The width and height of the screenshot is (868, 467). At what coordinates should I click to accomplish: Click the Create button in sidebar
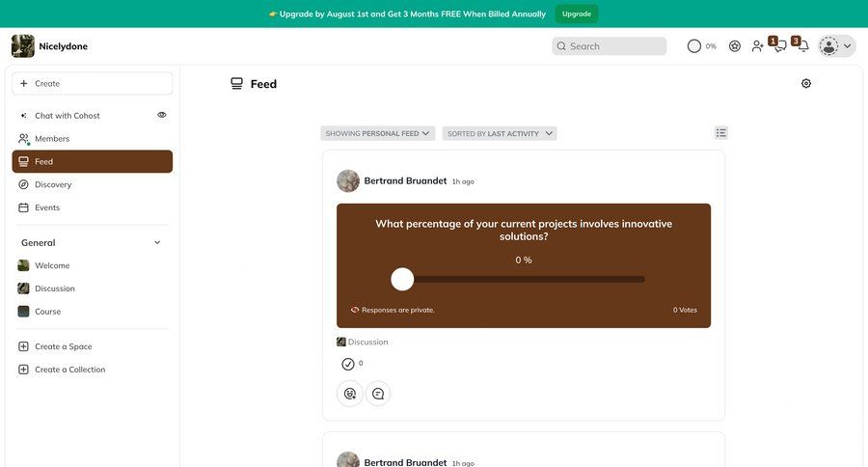(x=92, y=83)
